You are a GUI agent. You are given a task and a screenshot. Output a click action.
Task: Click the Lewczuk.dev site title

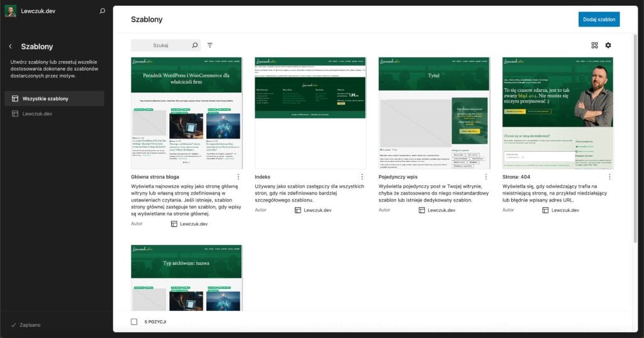pos(38,11)
